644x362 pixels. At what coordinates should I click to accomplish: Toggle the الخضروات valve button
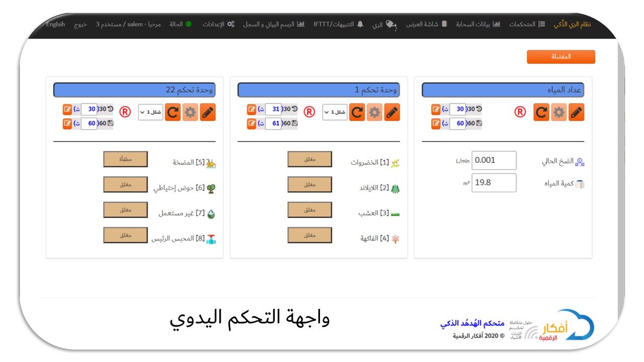pyautogui.click(x=309, y=159)
